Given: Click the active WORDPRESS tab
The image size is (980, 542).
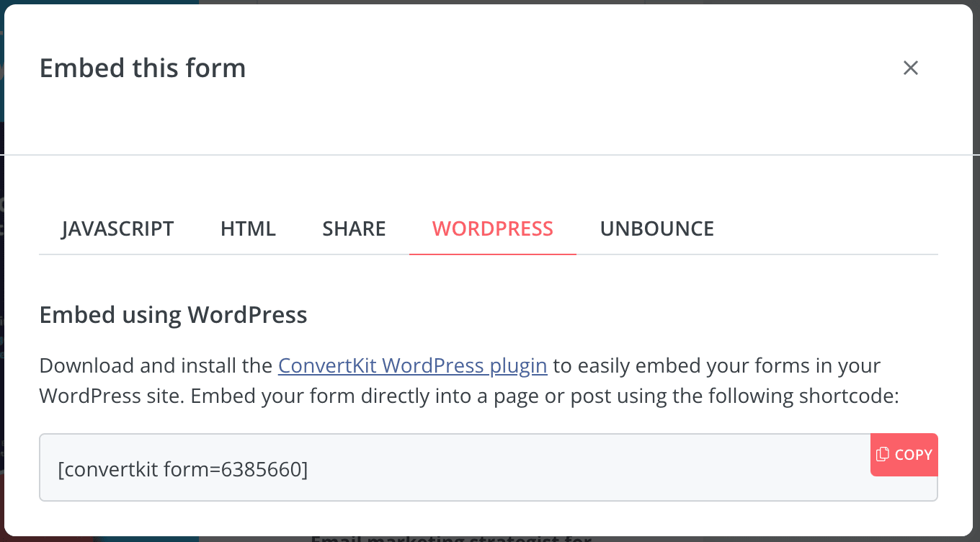Looking at the screenshot, I should (493, 228).
